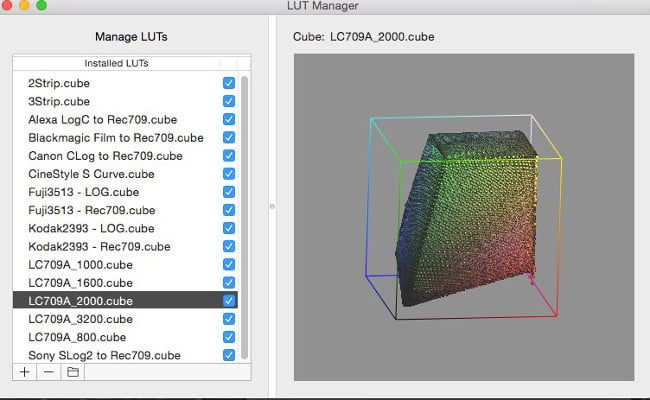Click the minus button to remove LUT
Screen dimensions: 650x400
[x=49, y=372]
